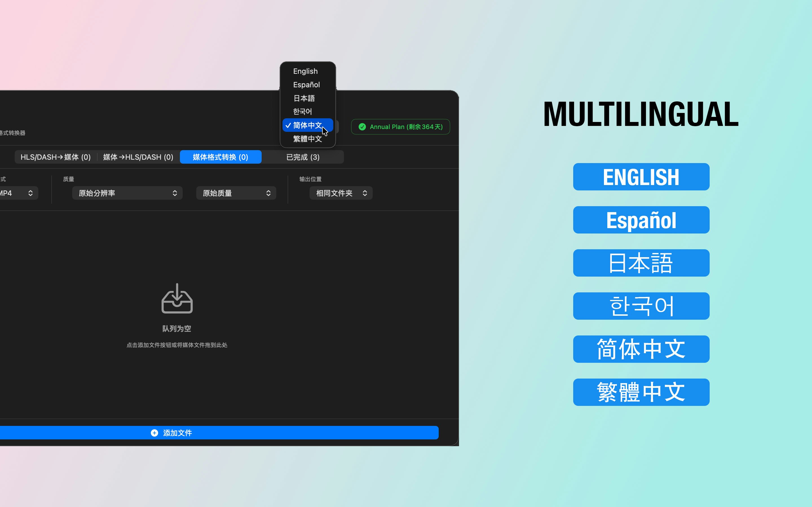This screenshot has height=507, width=812.
Task: Choose 繁體中文 from the dropdown menu
Action: point(307,139)
